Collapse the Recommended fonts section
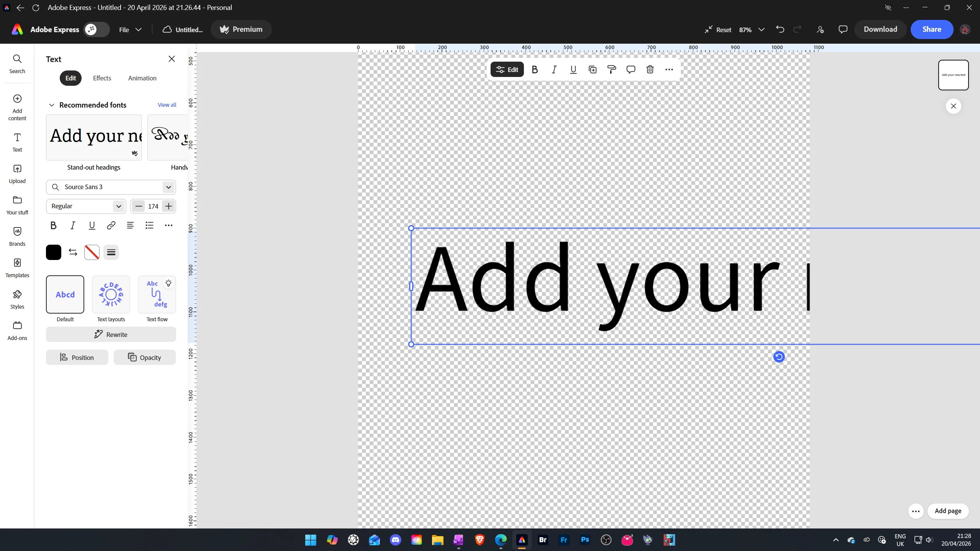The width and height of the screenshot is (980, 551). [52, 105]
